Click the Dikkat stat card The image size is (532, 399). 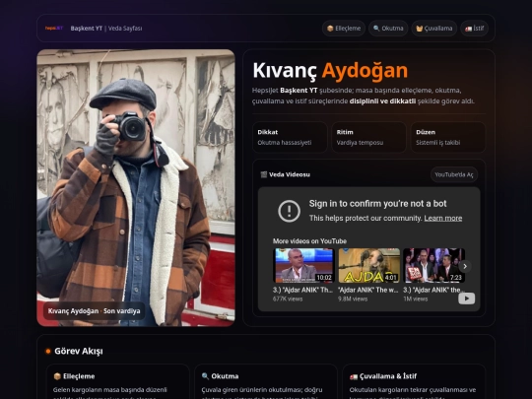coord(290,137)
